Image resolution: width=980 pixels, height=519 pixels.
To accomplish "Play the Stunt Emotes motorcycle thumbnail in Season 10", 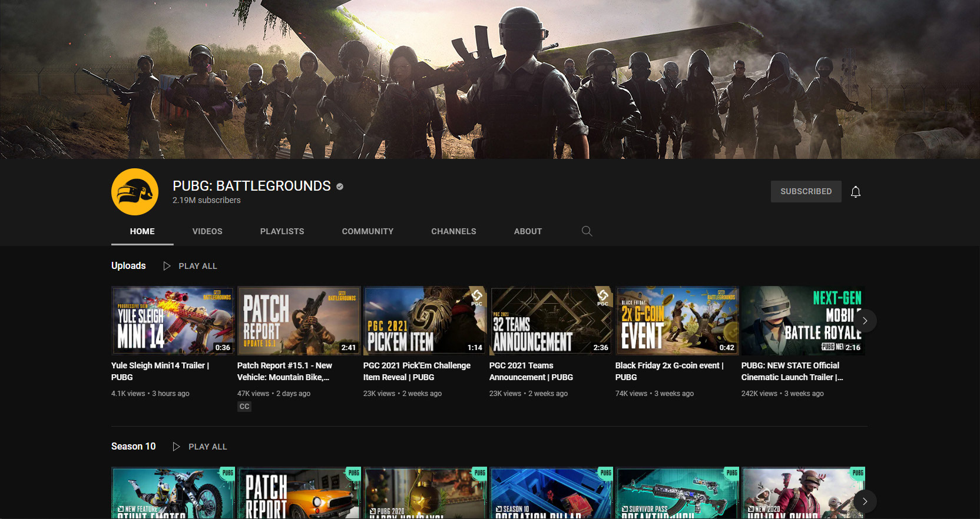I will point(173,493).
